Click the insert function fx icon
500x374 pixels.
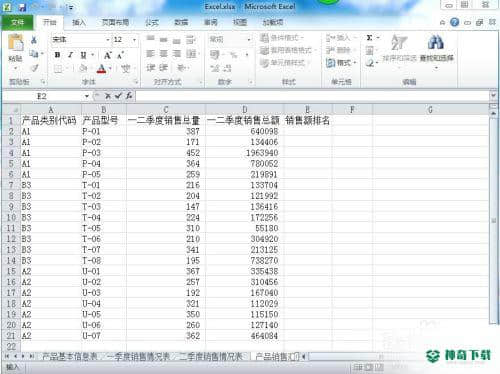coord(129,96)
